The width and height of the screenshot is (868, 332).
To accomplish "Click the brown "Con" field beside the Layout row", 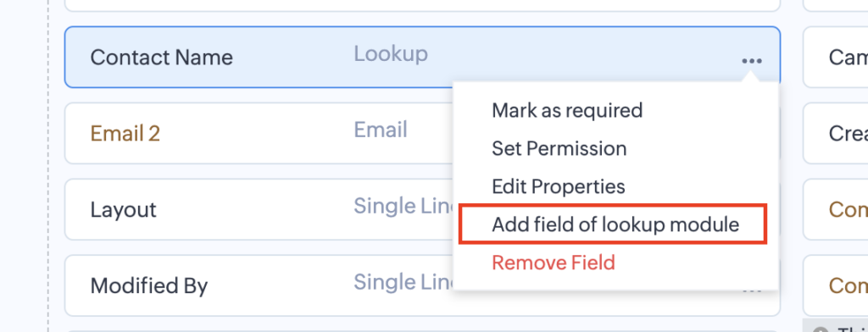I will (x=835, y=210).
